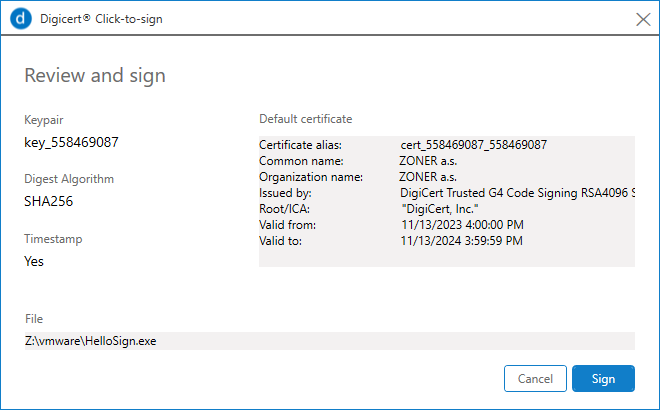
Task: Click Valid from date 11/13/2023 4:00:00 PM
Action: point(462,225)
